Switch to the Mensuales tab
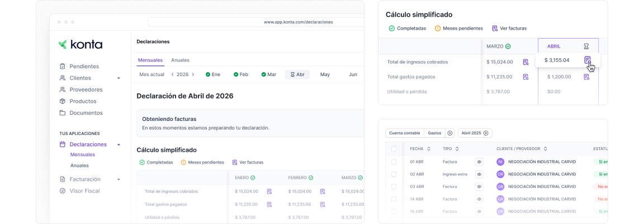Image resolution: width=644 pixels, height=224 pixels. point(150,60)
